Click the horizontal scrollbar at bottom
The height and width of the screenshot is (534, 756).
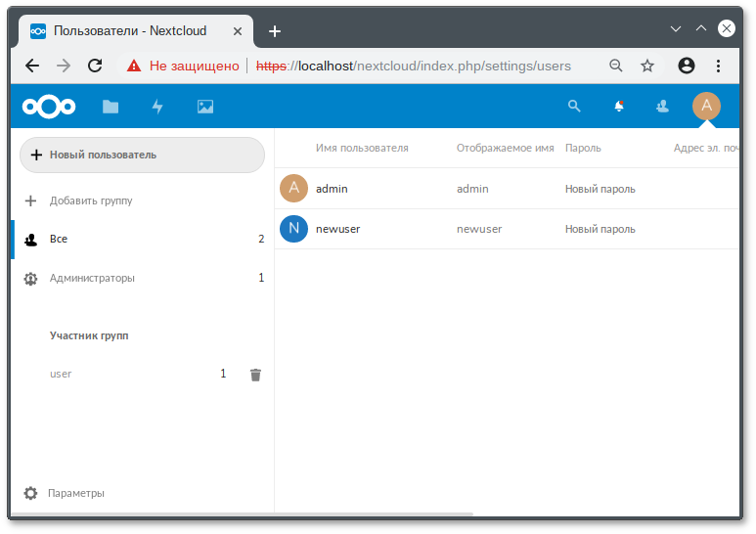(x=242, y=514)
